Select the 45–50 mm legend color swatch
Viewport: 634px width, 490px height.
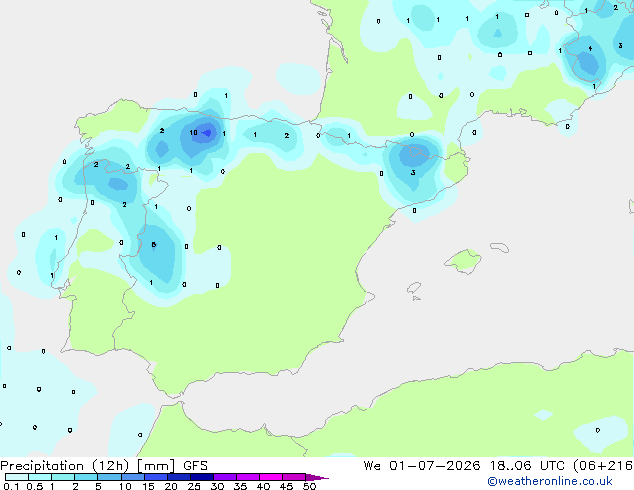coord(294,477)
